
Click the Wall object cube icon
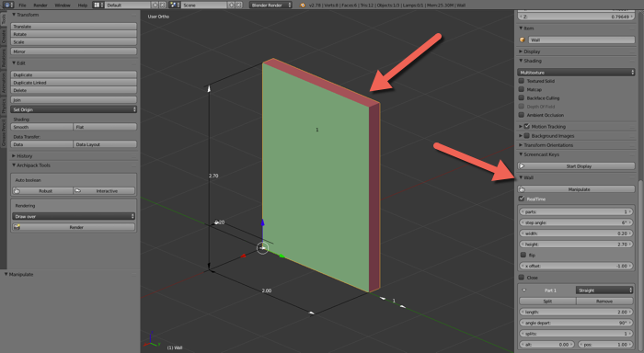point(523,40)
